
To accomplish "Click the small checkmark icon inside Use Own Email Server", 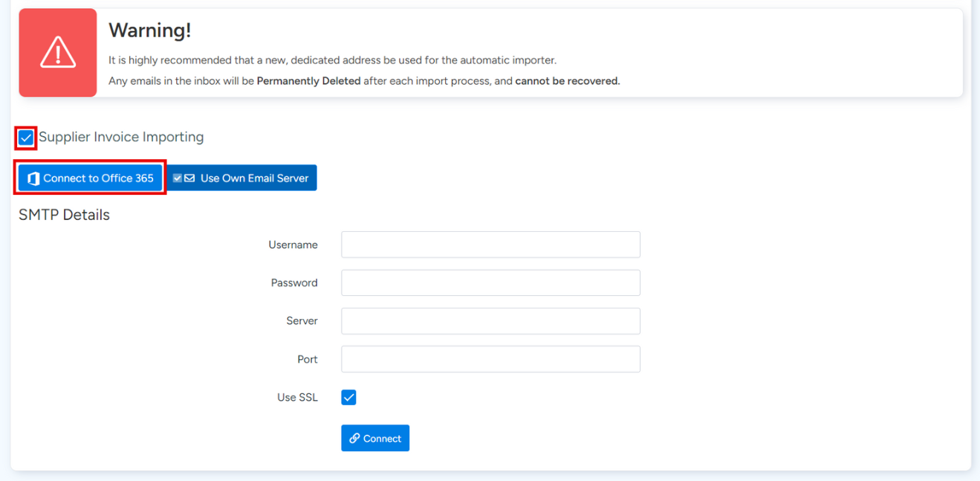I will click(178, 178).
